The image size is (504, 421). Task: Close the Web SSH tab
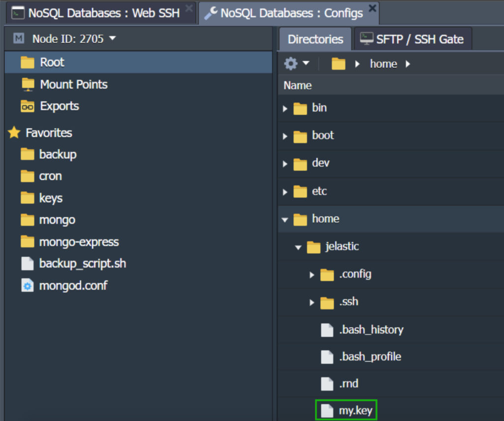pos(189,8)
